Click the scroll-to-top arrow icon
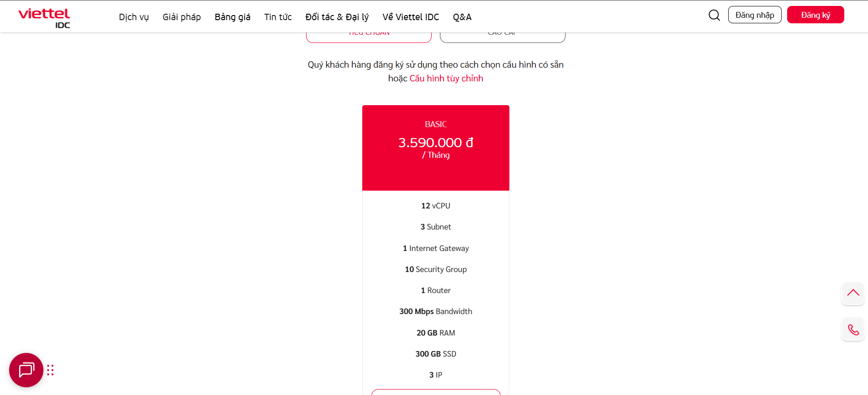Viewport: 868px width, 395px height. click(x=853, y=293)
